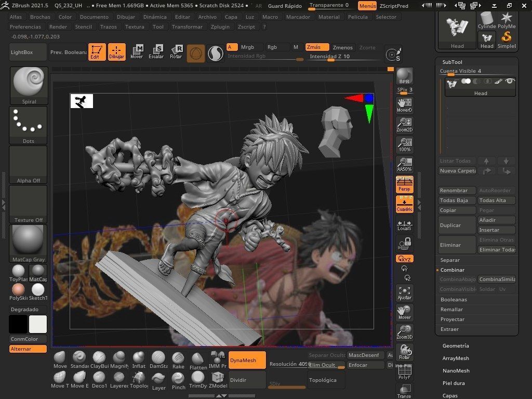Image resolution: width=532 pixels, height=399 pixels.
Task: Open the Archivo menu
Action: pos(207,17)
